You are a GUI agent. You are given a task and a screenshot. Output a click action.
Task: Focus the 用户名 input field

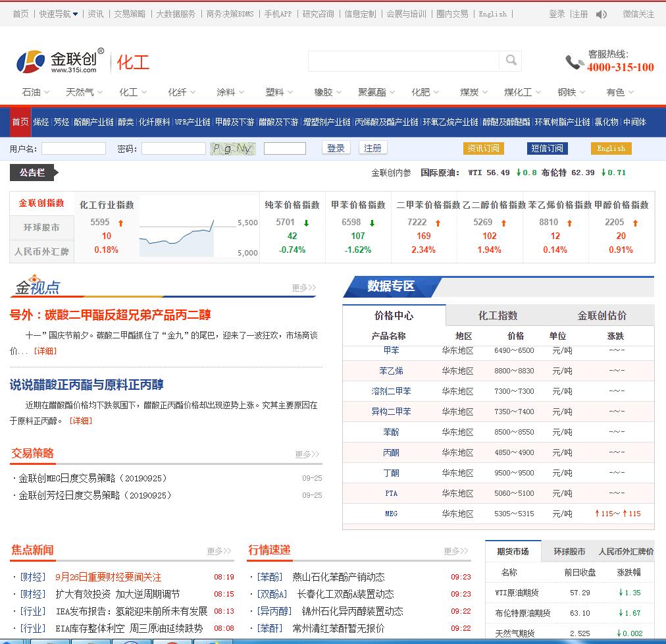74,148
